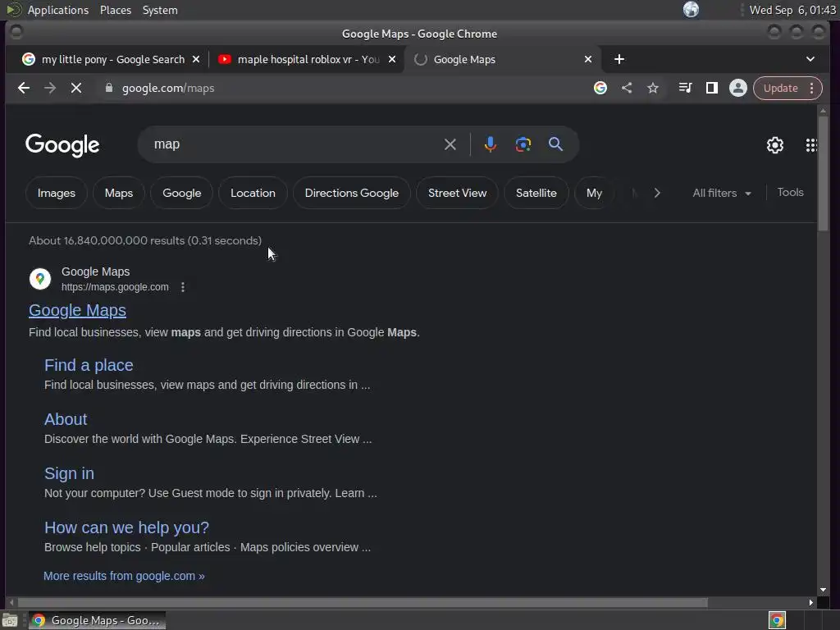The height and width of the screenshot is (630, 840).
Task: Open the Google icon in the address bar
Action: (600, 88)
